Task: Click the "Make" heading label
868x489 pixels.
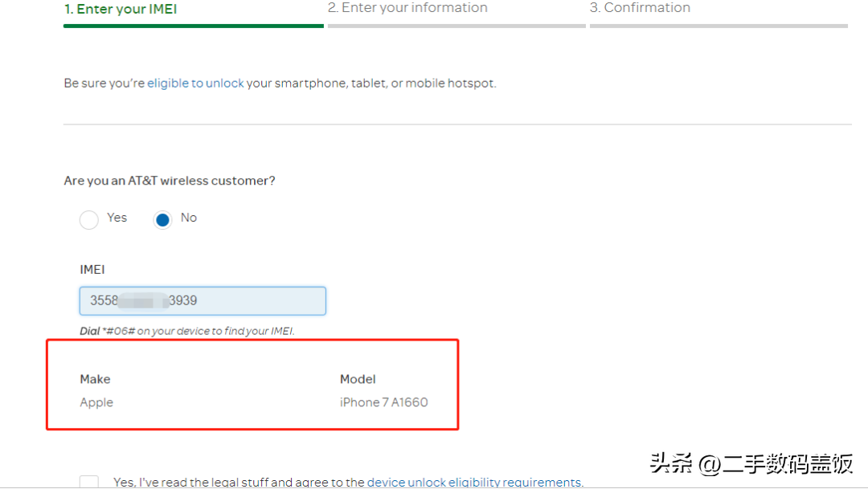Action: point(95,379)
